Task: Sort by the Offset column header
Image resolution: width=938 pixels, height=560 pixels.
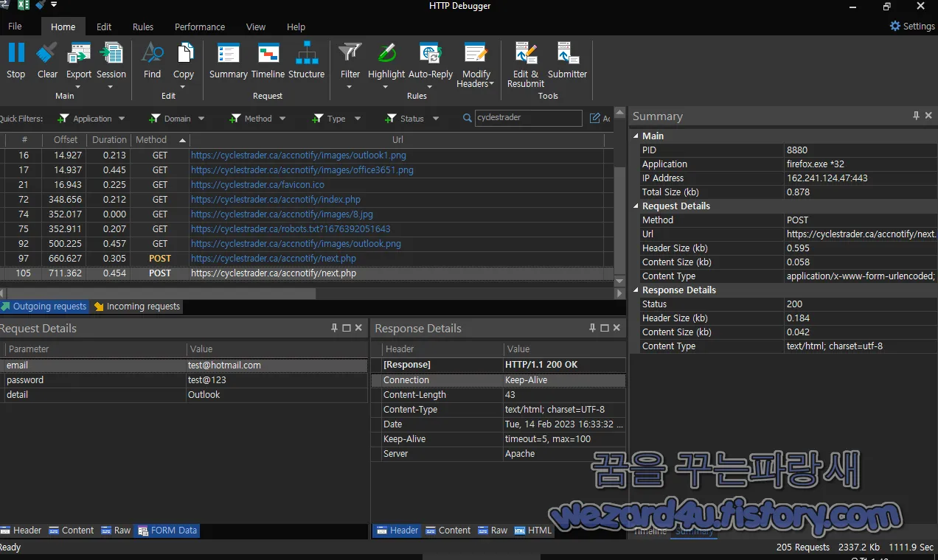Action: 66,140
